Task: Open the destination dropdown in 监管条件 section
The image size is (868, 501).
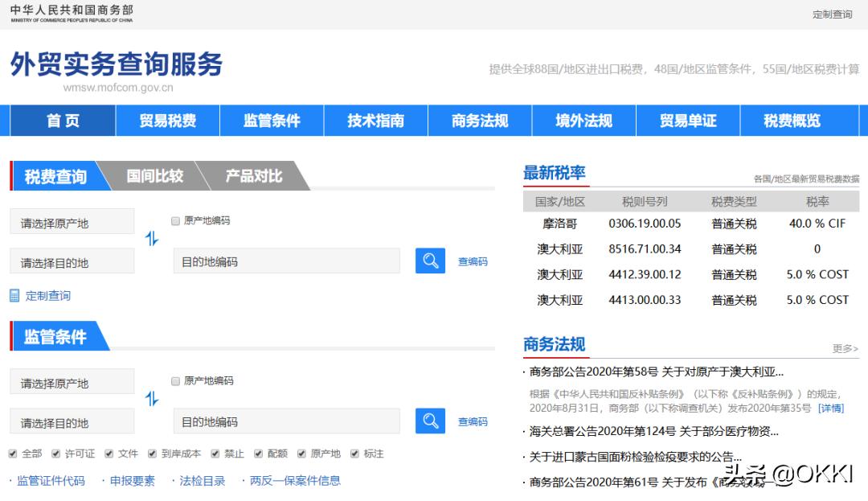Action: pos(72,421)
